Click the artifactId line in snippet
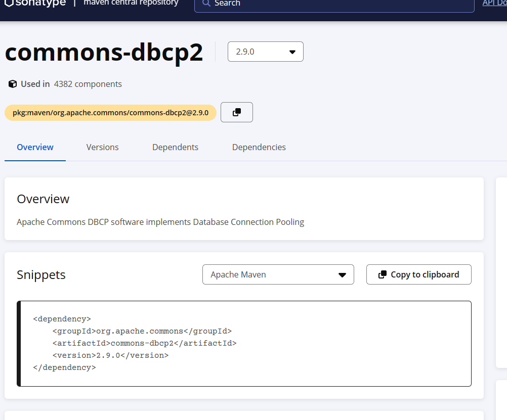 pyautogui.click(x=145, y=343)
